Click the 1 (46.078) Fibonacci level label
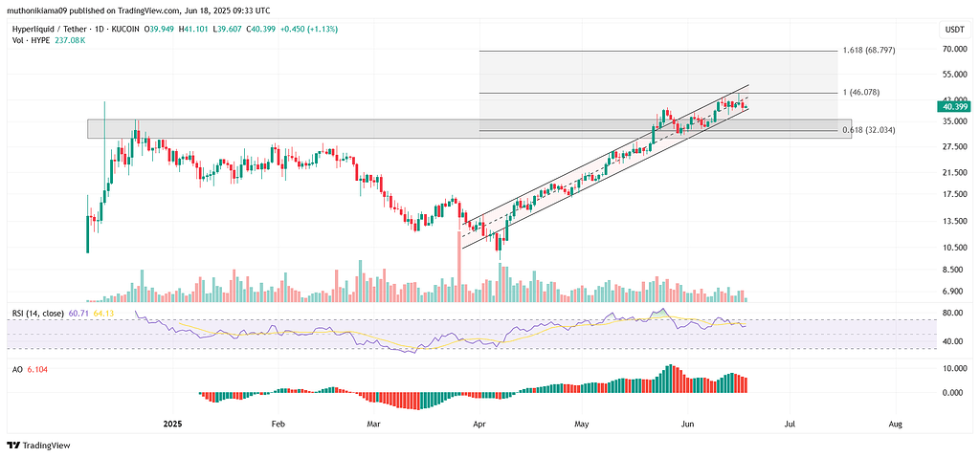 (861, 92)
